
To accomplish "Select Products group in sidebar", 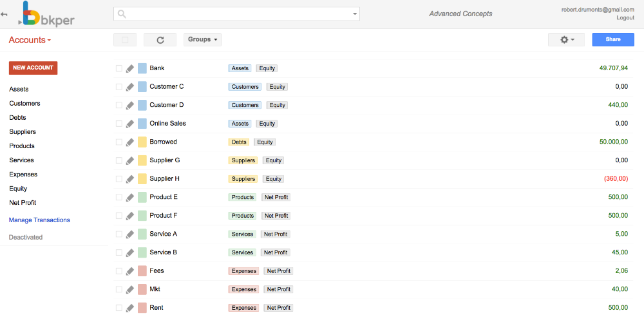I will click(x=22, y=146).
